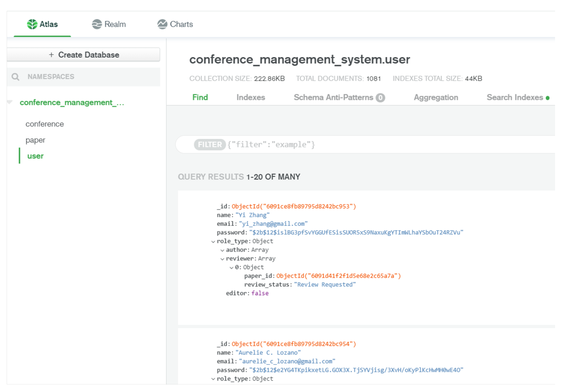Image resolution: width=564 pixels, height=392 pixels.
Task: Collapse role_type Object in Yi Zhang document
Action: [213, 242]
